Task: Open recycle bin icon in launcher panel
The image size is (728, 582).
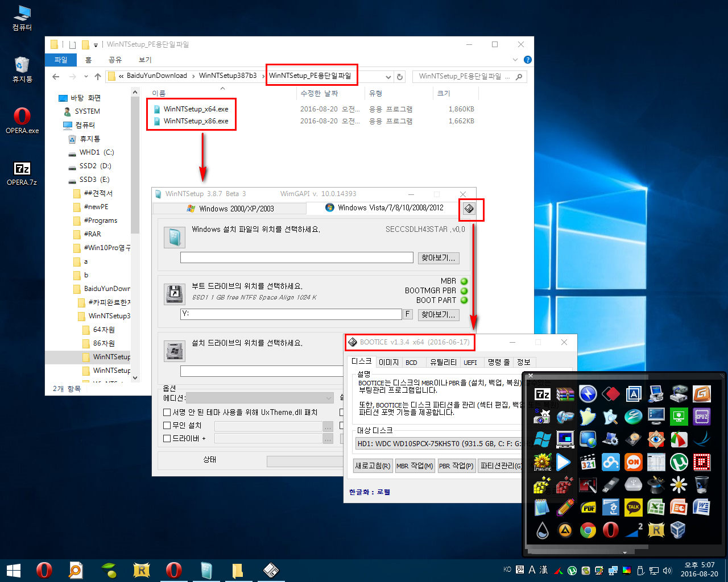Action: pos(701,485)
